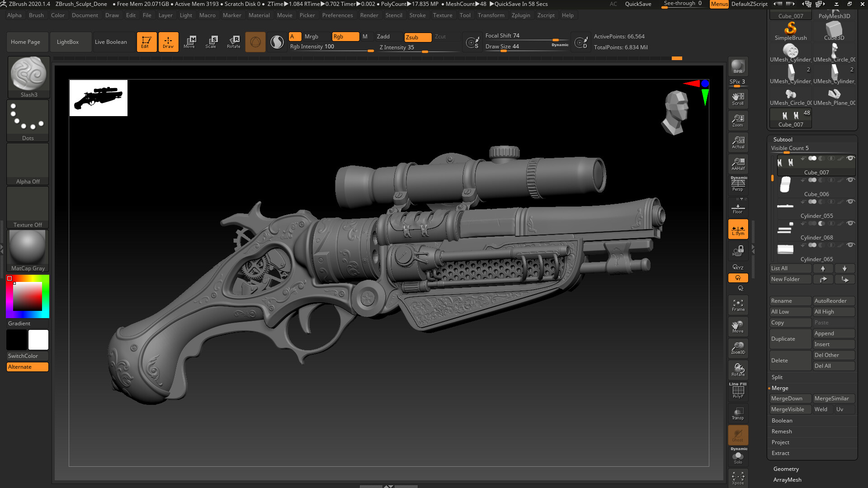Switch to the LightBox tab
868x488 pixels.
pos(68,42)
